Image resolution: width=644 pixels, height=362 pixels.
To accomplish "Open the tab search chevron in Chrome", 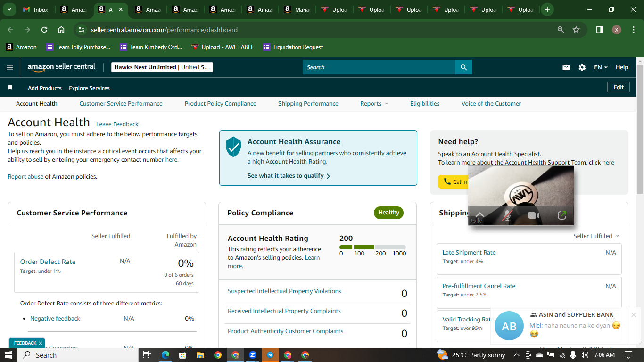I will tap(10, 9).
